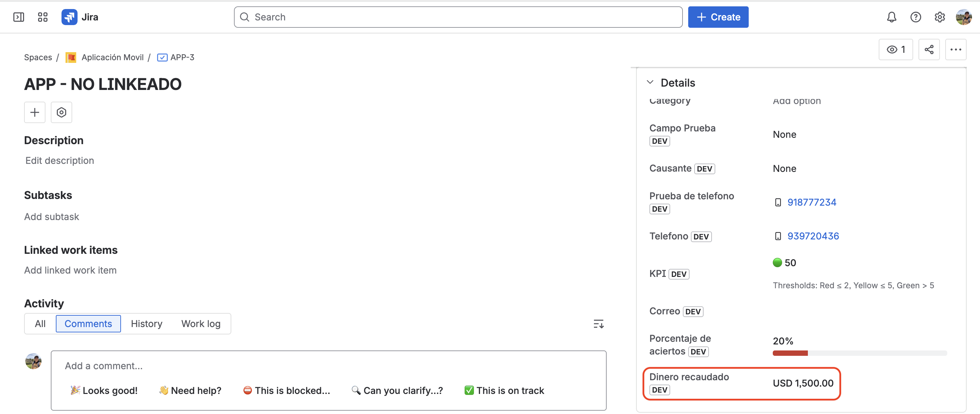
Task: Open the notifications bell
Action: click(x=891, y=17)
